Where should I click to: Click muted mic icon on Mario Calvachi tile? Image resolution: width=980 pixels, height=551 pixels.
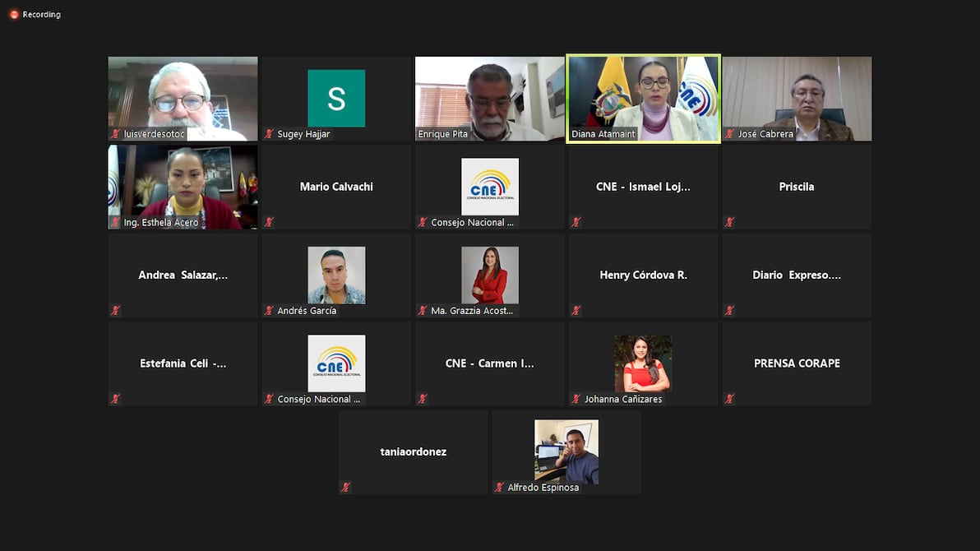coord(269,222)
